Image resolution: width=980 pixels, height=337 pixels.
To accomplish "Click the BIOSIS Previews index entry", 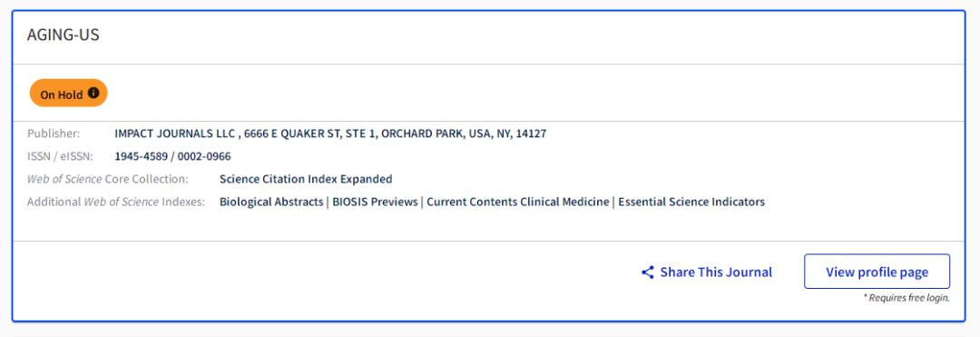I will coord(375,202).
